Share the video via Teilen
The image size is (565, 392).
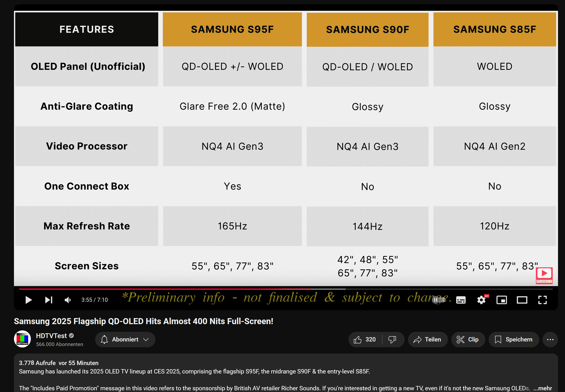click(x=428, y=340)
